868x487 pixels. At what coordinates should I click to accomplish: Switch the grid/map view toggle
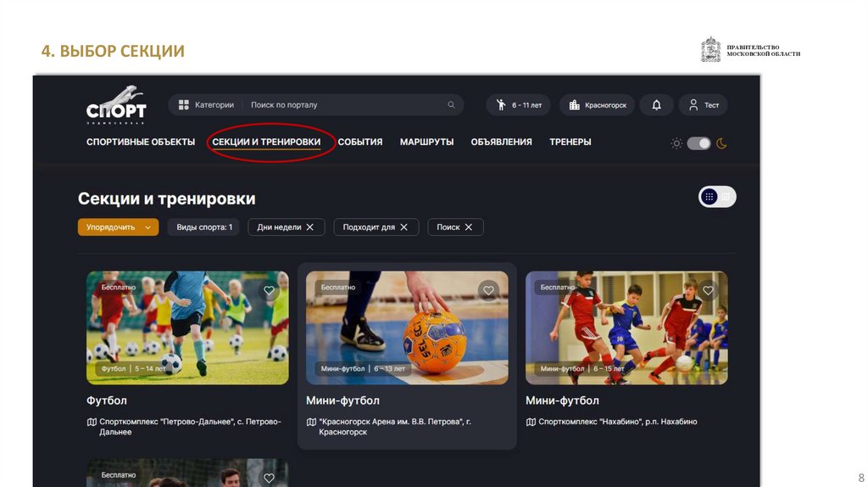tap(717, 197)
